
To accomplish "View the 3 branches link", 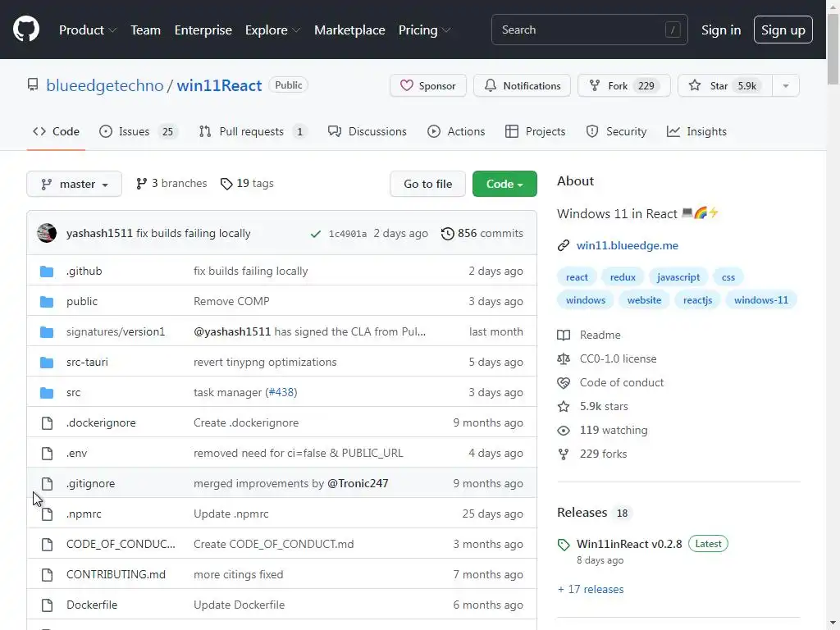I will (171, 183).
